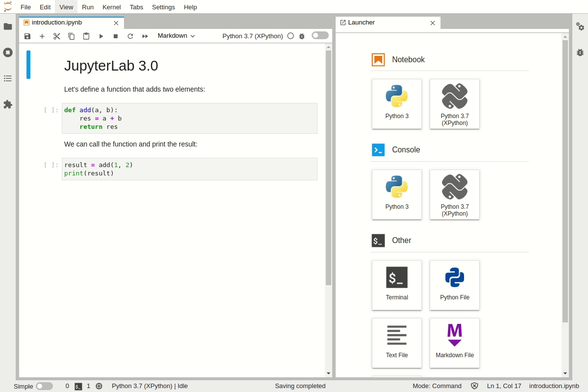The height and width of the screenshot is (392, 588).
Task: Open the property inspector in the right sidebar
Action: (580, 27)
